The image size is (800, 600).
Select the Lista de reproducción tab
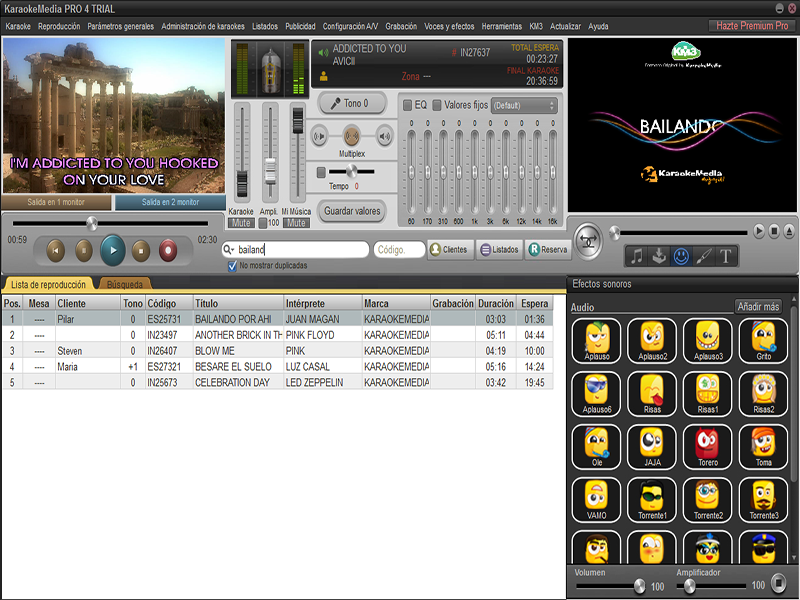pos(48,285)
